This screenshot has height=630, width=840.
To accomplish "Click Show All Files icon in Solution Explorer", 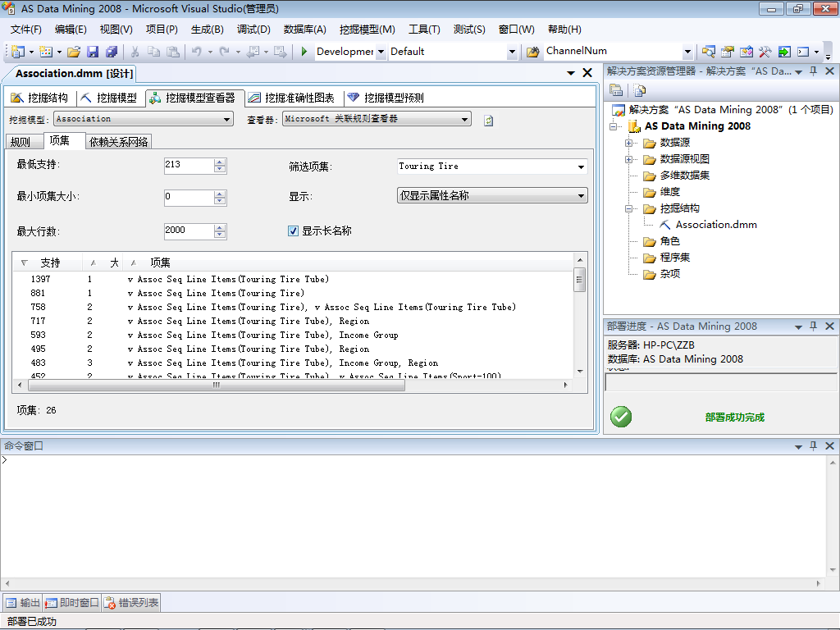I will pos(639,90).
